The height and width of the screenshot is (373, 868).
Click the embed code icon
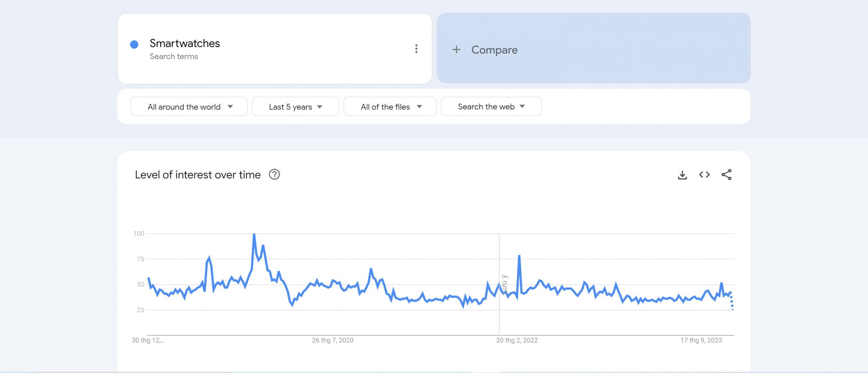(704, 175)
